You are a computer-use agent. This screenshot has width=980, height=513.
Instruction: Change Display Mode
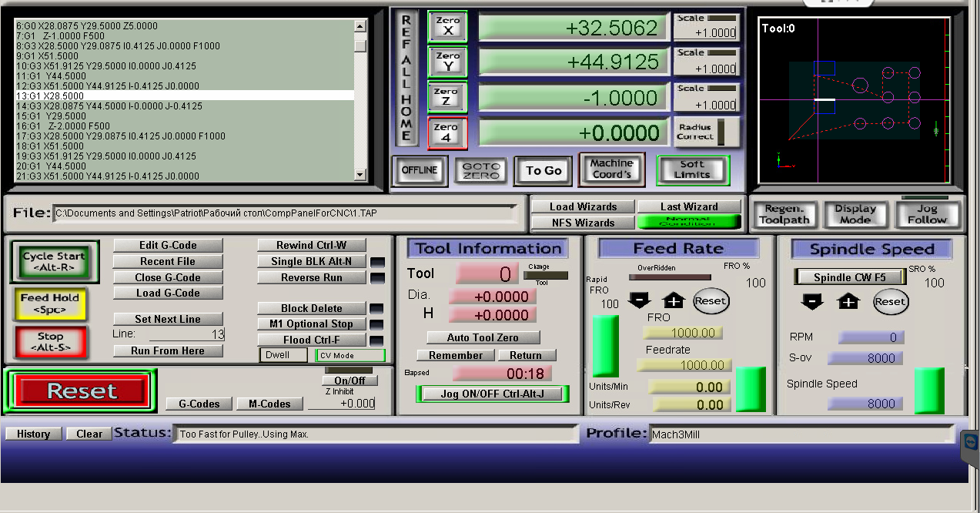click(855, 214)
